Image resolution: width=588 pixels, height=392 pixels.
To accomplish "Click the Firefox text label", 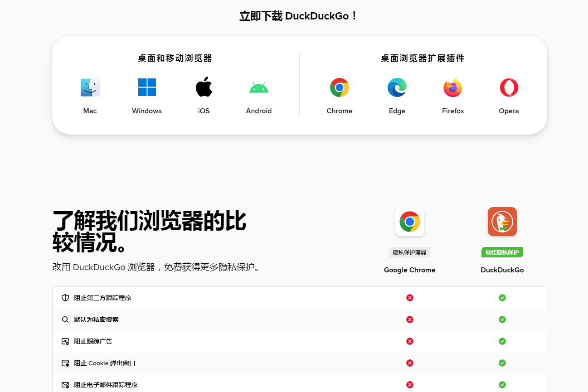I will coord(453,111).
